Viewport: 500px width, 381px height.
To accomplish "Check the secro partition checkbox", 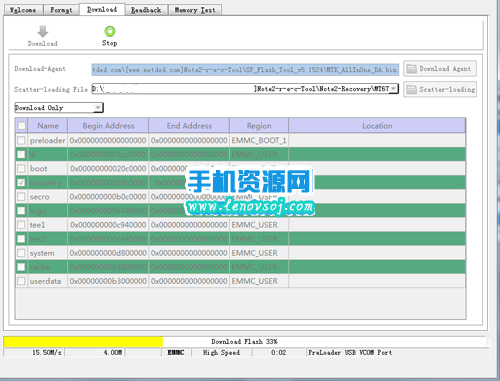I will (21, 197).
